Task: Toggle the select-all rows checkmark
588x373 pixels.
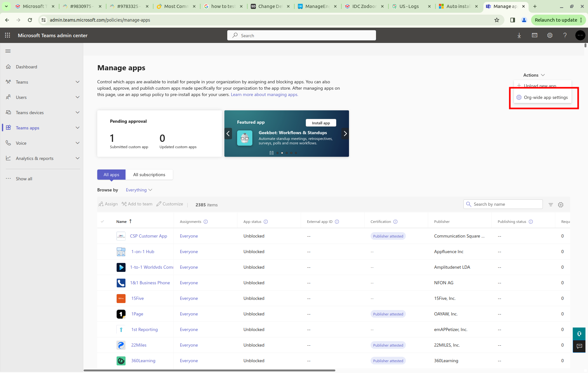Action: click(x=102, y=221)
